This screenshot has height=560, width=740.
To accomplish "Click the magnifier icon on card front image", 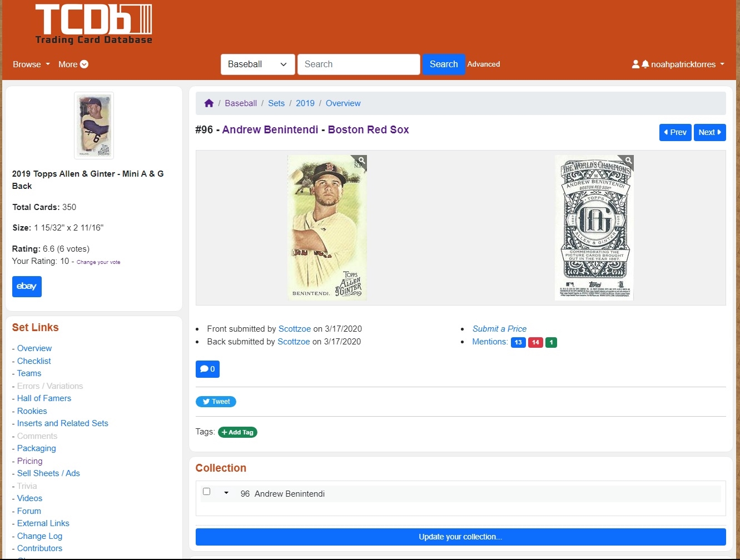I will (361, 161).
